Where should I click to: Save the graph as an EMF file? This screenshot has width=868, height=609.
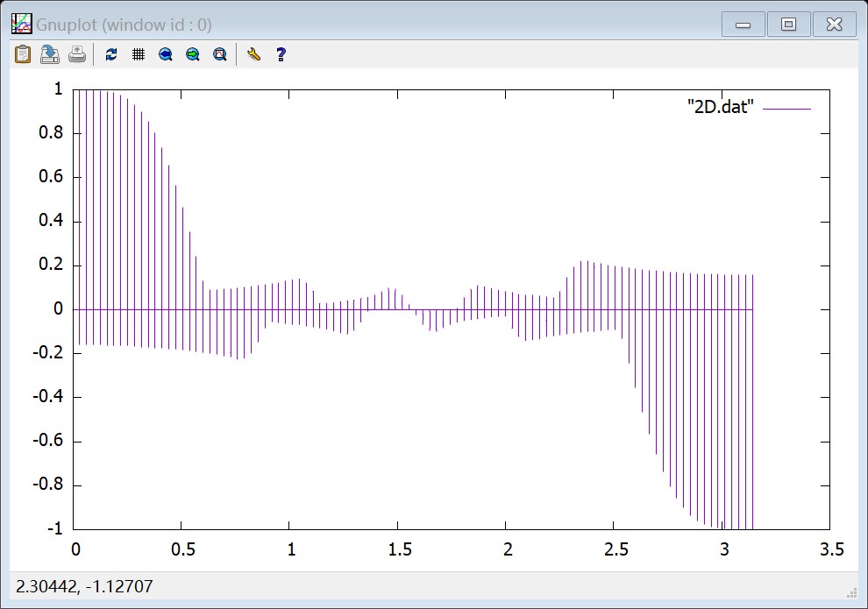pyautogui.click(x=49, y=54)
